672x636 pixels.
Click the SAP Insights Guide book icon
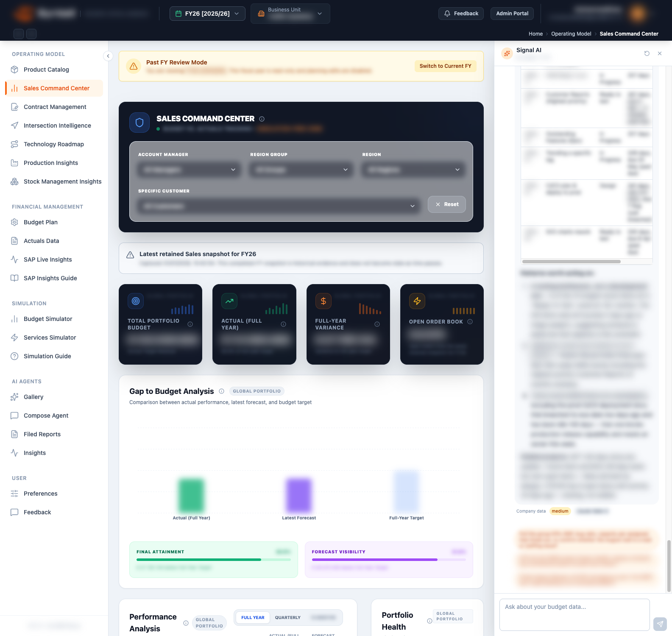click(x=14, y=278)
